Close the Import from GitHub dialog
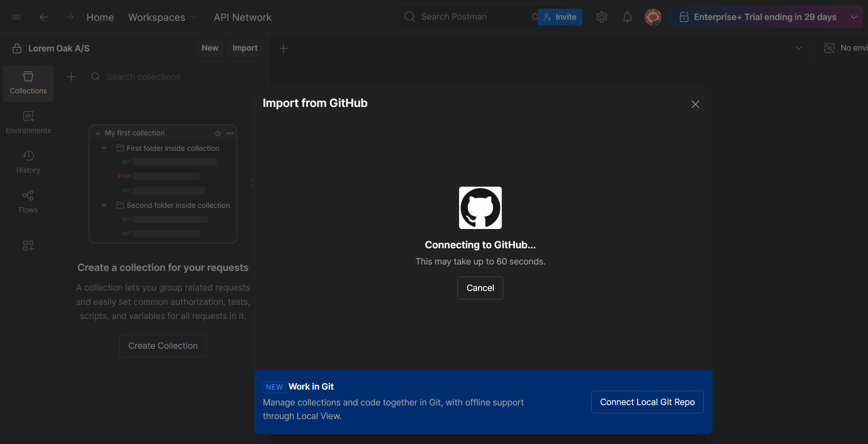The image size is (868, 444). pos(695,104)
